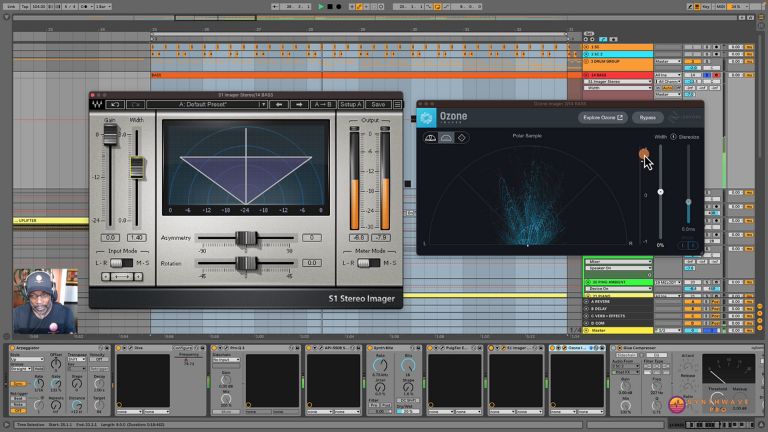Click the channel swap arrows button in S1
Screen dimensions: 768x432
tap(122, 277)
